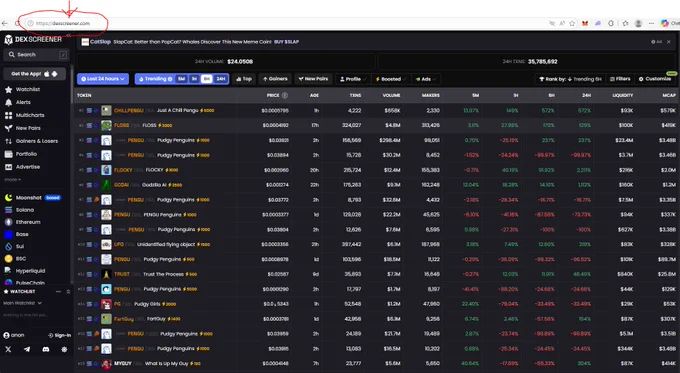Image resolution: width=680 pixels, height=373 pixels.
Task: Open the MYGUY What Is Up My Guy row
Action: tap(376, 363)
